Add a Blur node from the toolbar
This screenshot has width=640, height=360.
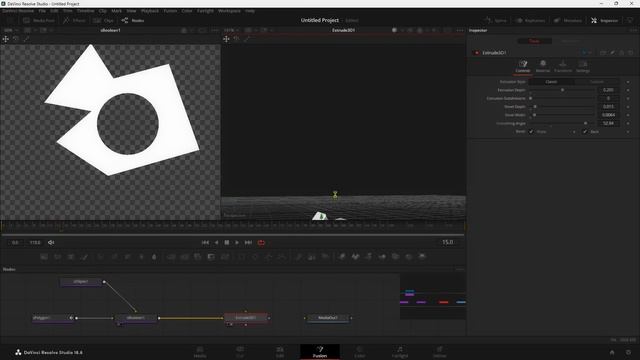154,257
